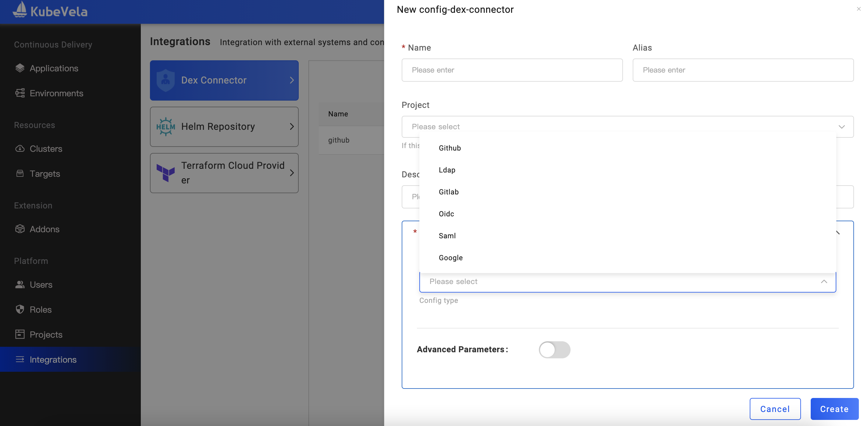This screenshot has width=868, height=426.
Task: Collapse the Config type dropdown arrow
Action: click(824, 282)
